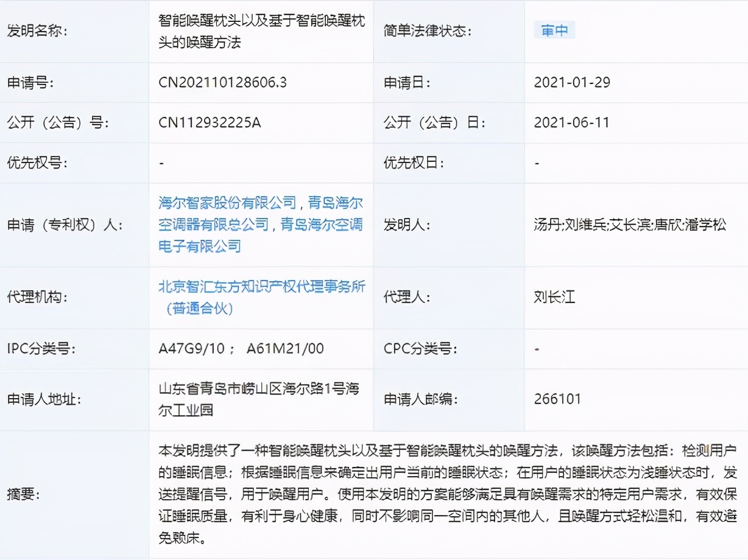Select the application date 2021-01-29
Viewport: 748px width, 560px height.
click(572, 82)
